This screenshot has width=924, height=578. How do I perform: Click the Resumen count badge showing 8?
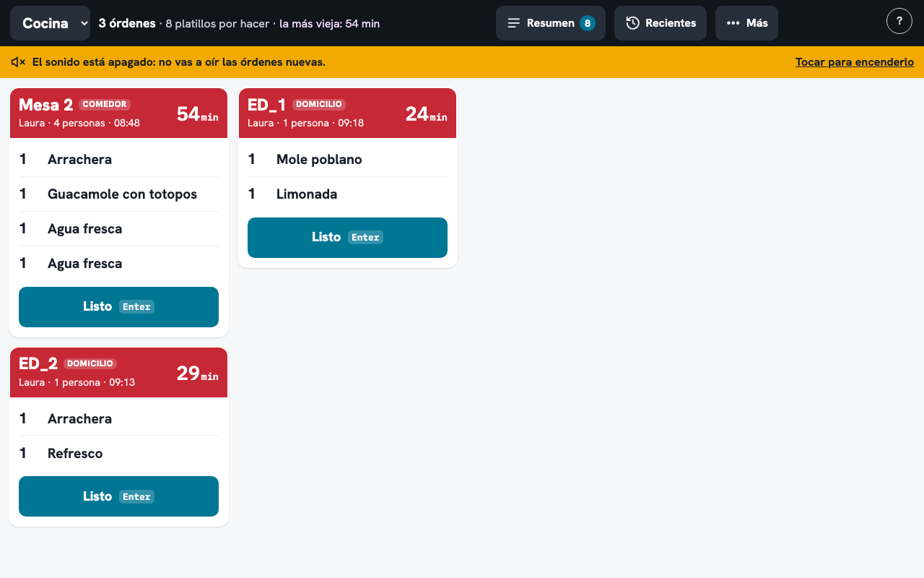(588, 23)
